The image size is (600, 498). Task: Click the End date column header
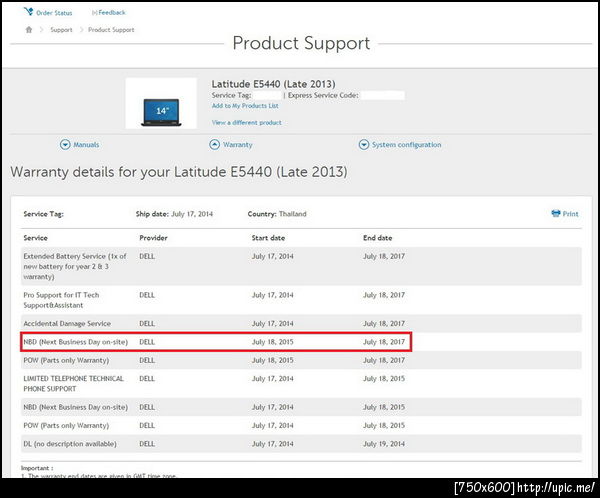[x=377, y=238]
